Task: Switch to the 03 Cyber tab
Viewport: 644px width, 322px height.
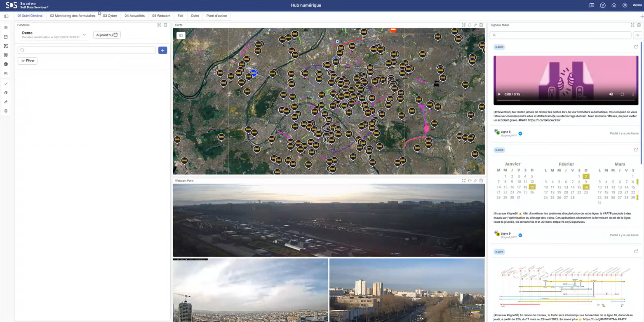Action: (110, 16)
